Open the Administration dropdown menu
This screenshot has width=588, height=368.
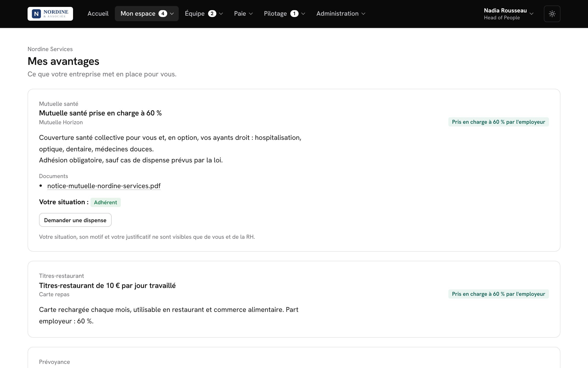click(341, 14)
